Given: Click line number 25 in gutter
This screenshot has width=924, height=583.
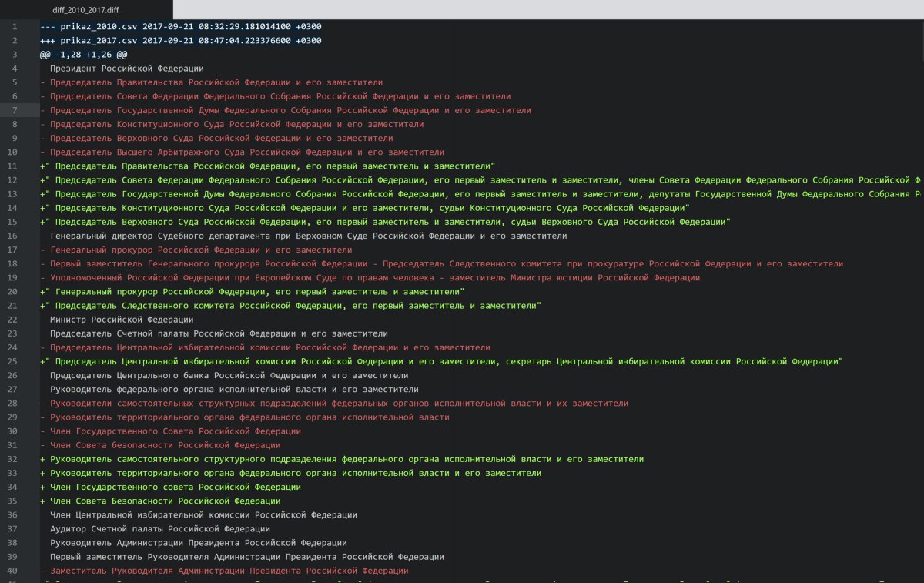Looking at the screenshot, I should coord(13,361).
